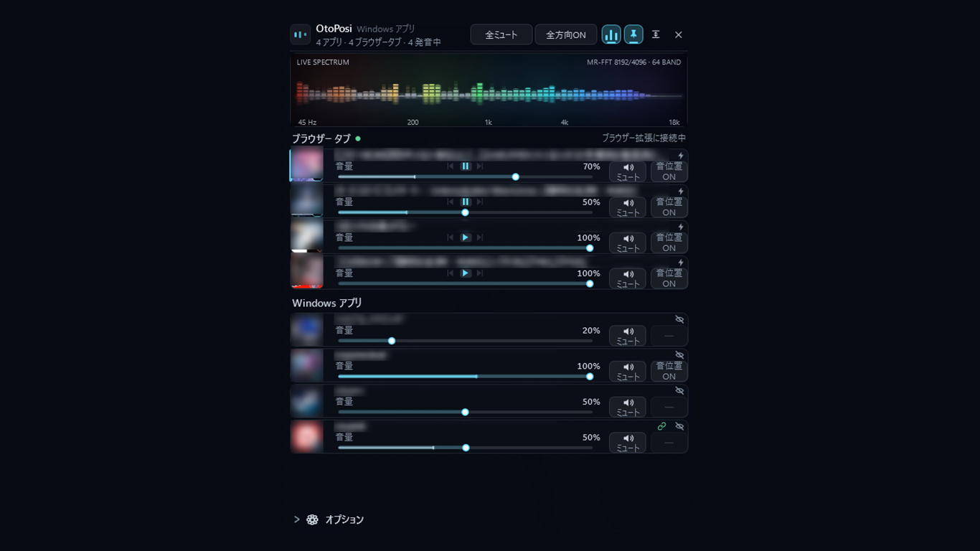980x551 pixels.
Task: Click the volume slider handle of the 100% Windows app
Action: [x=590, y=377]
